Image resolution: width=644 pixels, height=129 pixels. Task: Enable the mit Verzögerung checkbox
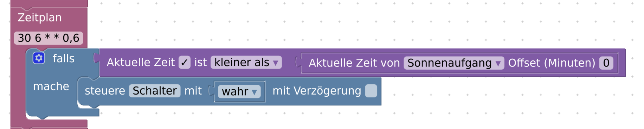click(x=371, y=91)
